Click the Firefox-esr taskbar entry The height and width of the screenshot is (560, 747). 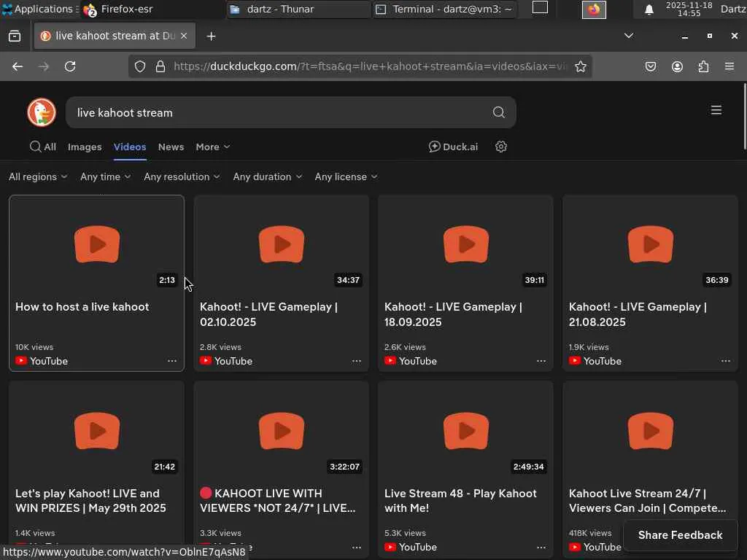[x=152, y=9]
